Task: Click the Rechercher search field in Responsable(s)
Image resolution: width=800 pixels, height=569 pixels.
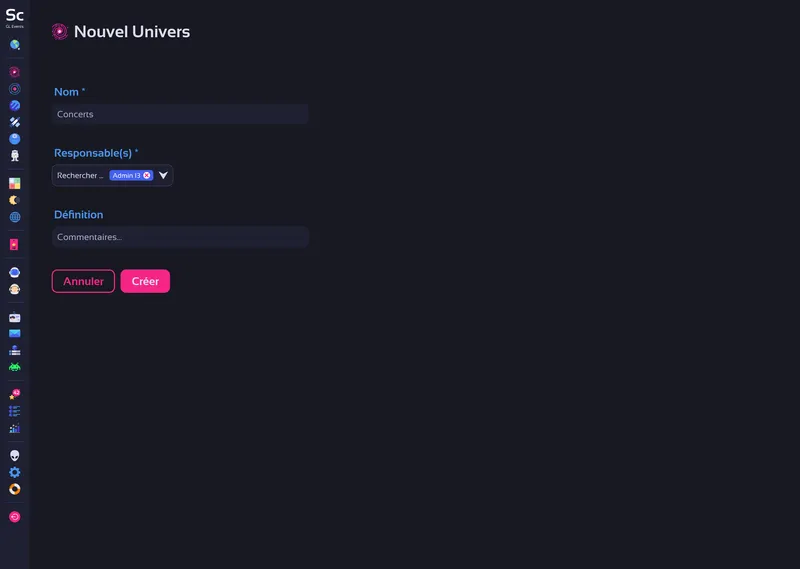Action: coord(80,176)
